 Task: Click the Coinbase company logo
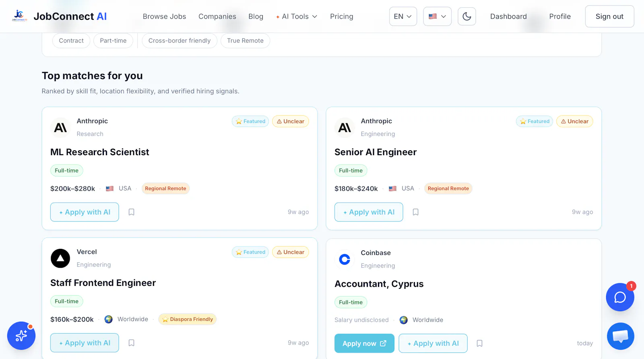point(345,259)
